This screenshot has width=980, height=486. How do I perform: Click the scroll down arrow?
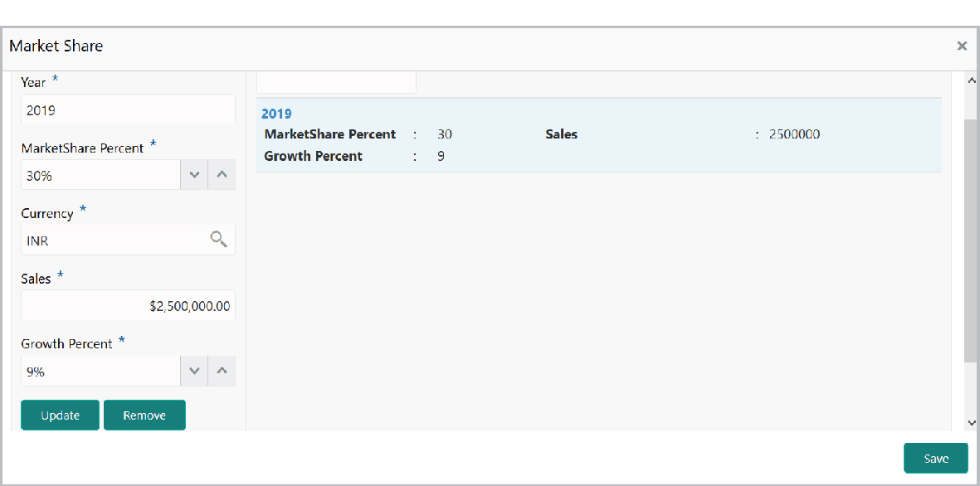tap(971, 423)
